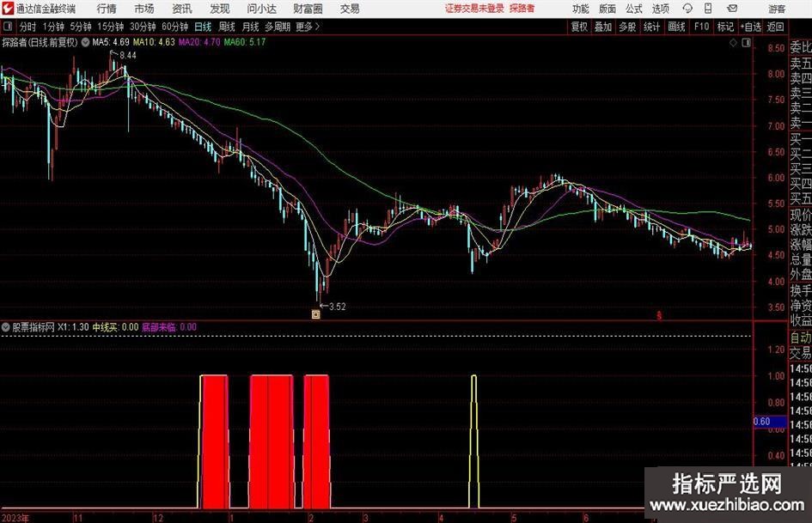Viewport: 812px width, 523px height.
Task: Switch to the 30分钟 period tab
Action: 143,27
